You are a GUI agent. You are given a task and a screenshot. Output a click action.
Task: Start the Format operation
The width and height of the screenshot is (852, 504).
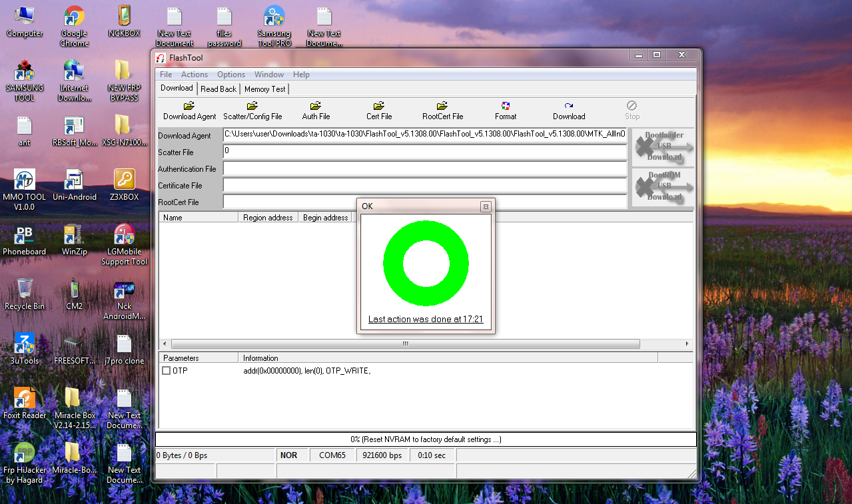(x=506, y=111)
